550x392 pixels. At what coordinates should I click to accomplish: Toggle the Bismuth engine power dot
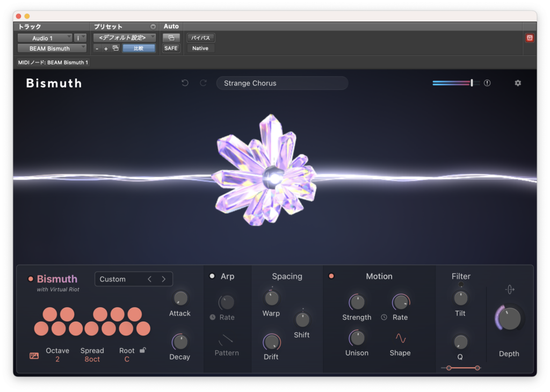pos(31,279)
